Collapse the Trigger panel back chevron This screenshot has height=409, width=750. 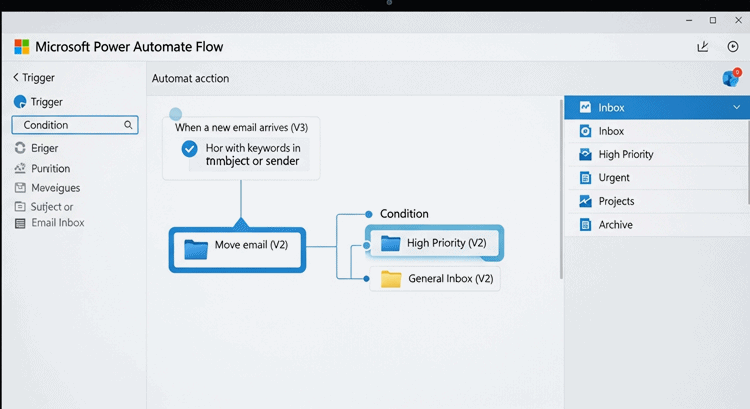click(x=16, y=77)
